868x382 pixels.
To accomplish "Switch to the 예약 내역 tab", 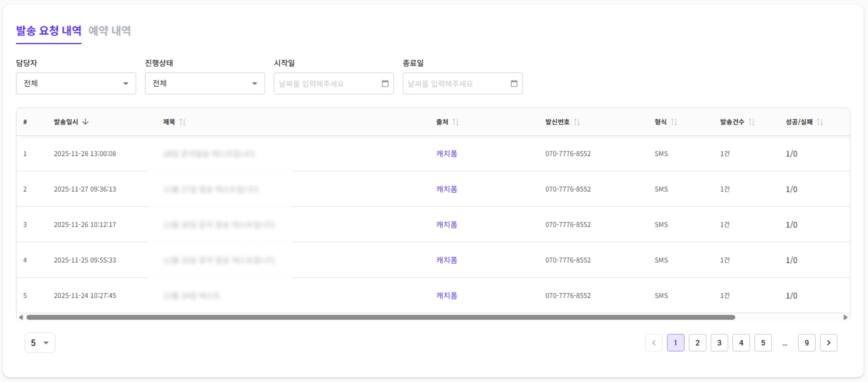I will point(110,31).
